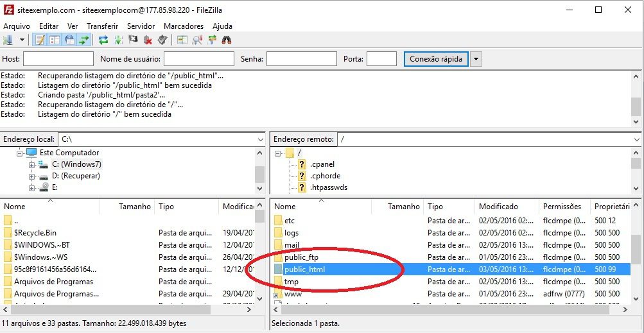Open the quick connect history dropdown
The image size is (644, 333).
[x=476, y=59]
